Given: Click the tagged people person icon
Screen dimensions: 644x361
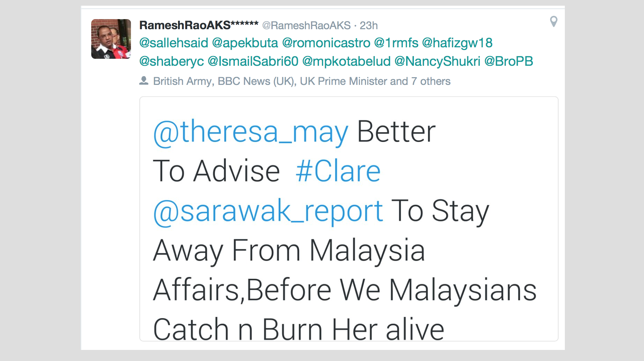Looking at the screenshot, I should (144, 81).
